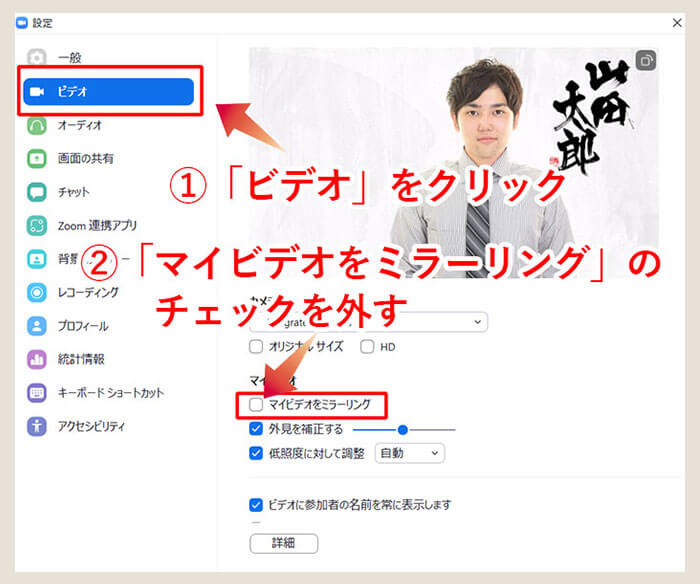
Task: Toggle 外見を補正する checkbox
Action: [x=257, y=429]
